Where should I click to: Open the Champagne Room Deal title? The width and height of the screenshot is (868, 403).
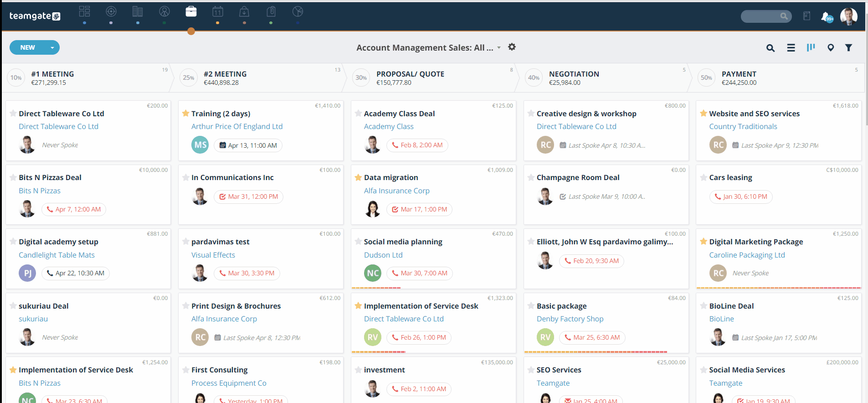click(578, 177)
